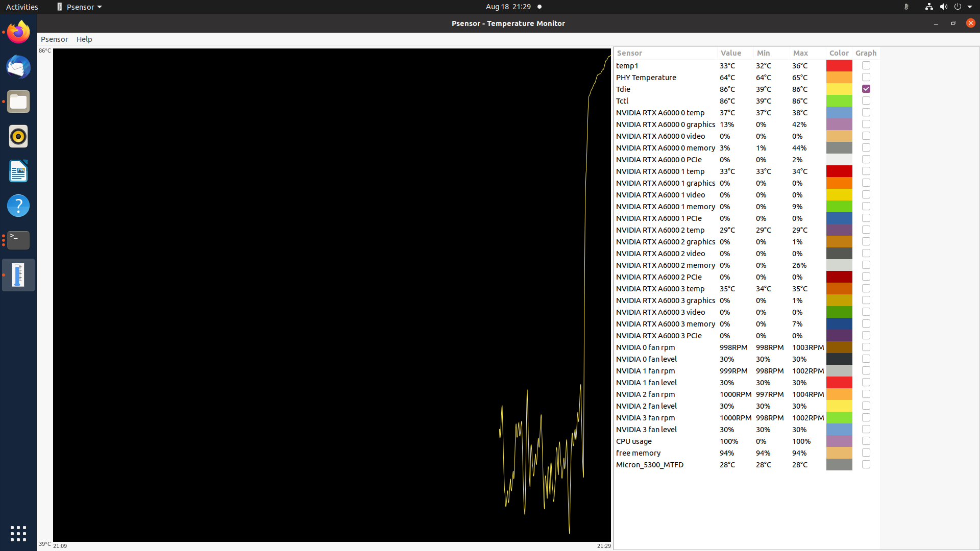Select the NVIDIA 2 fan rpm row

tap(746, 394)
